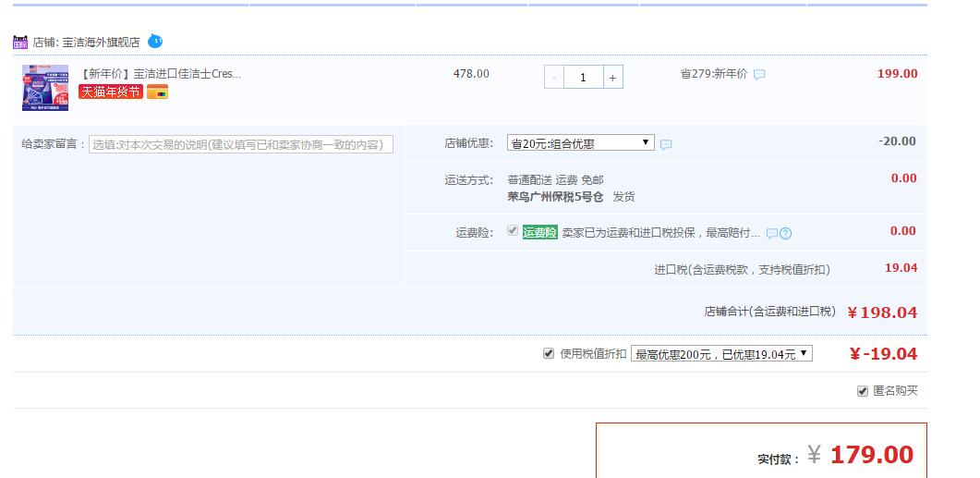Open the 宝洁进口佳洁士 product title link
Screen dimensions: 980x478
pyautogui.click(x=162, y=73)
